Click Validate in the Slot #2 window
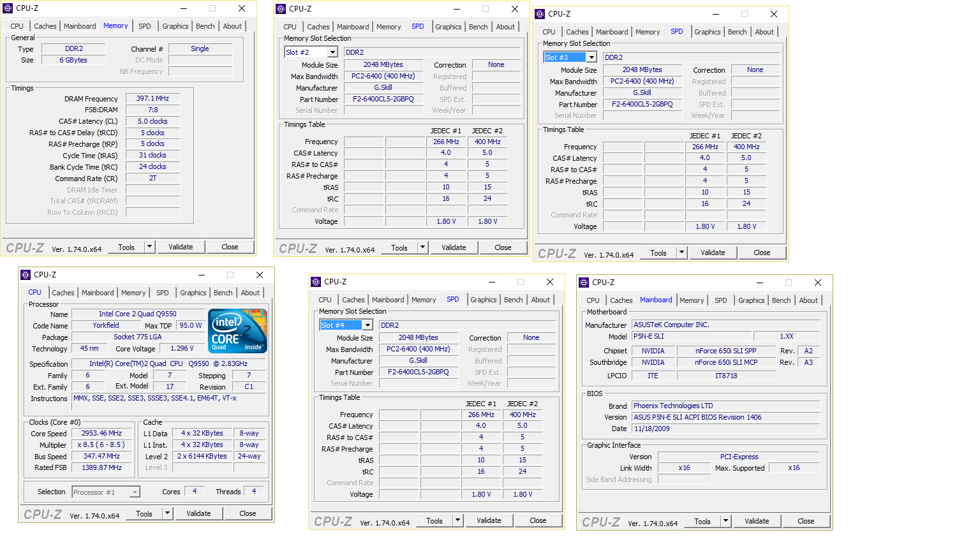The width and height of the screenshot is (980, 551). [454, 247]
